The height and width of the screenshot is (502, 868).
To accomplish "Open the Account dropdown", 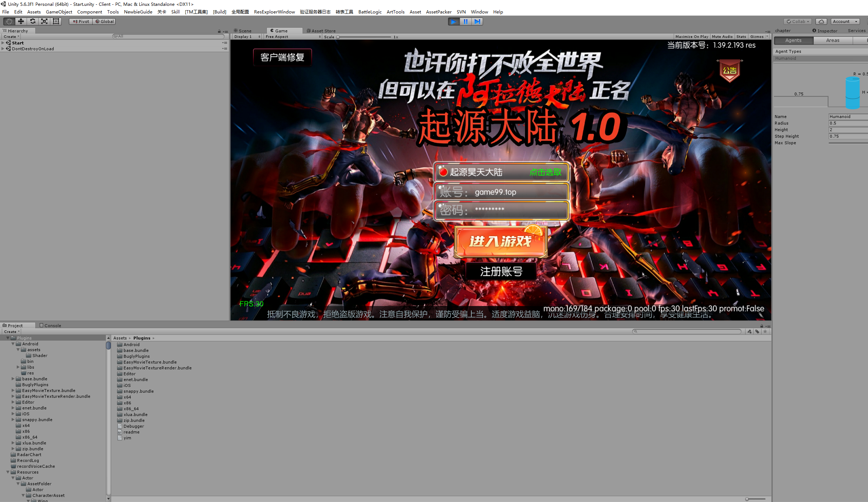I will pyautogui.click(x=845, y=21).
